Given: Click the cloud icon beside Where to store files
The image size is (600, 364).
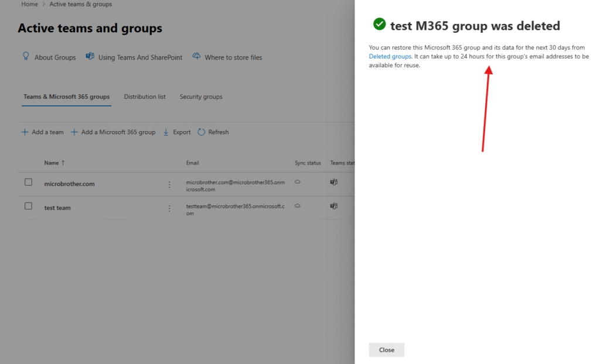Looking at the screenshot, I should (196, 57).
